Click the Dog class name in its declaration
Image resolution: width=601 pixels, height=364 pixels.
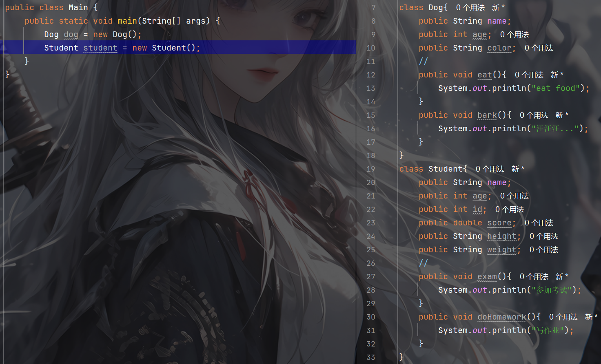coord(436,7)
